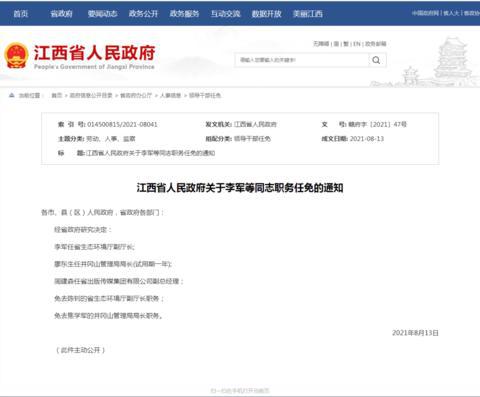The width and height of the screenshot is (480, 397).
Task: Open the 美丽江西 navigation tab
Action: [x=308, y=14]
